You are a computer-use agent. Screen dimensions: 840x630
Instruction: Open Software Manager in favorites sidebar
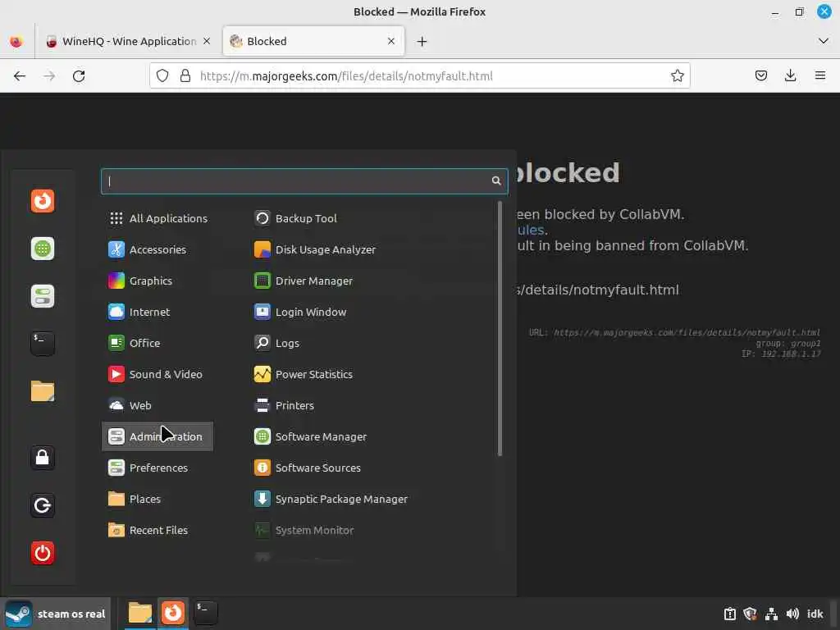(x=43, y=249)
